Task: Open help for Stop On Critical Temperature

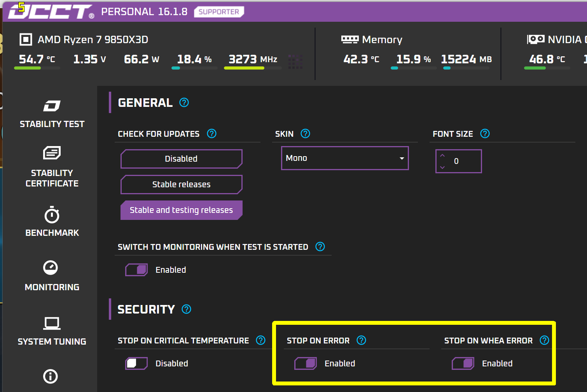Action: pos(260,340)
